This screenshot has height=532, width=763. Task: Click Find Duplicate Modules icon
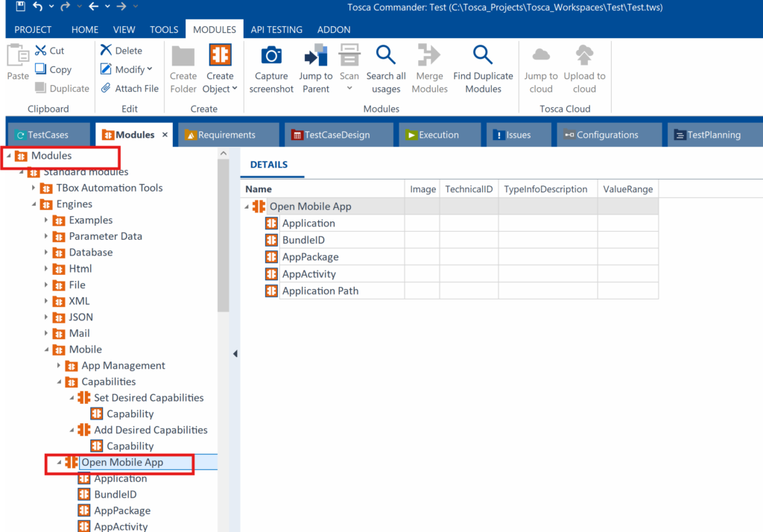[483, 54]
